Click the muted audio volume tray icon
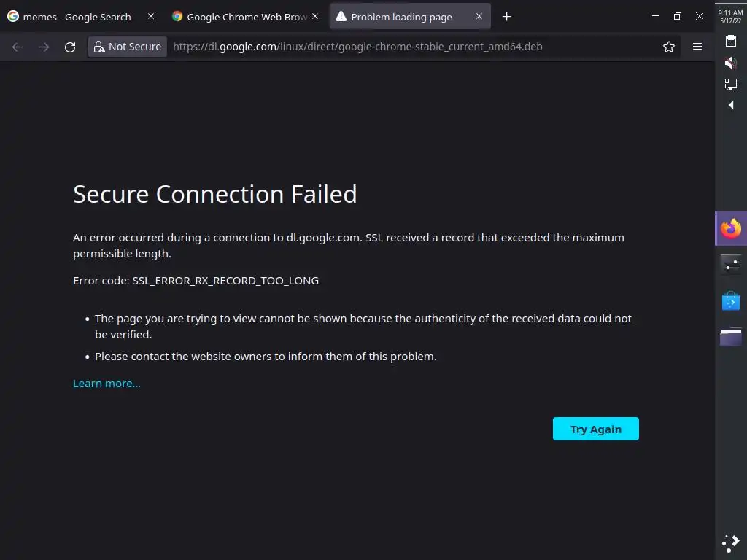Screen dimensions: 747x560 731,63
